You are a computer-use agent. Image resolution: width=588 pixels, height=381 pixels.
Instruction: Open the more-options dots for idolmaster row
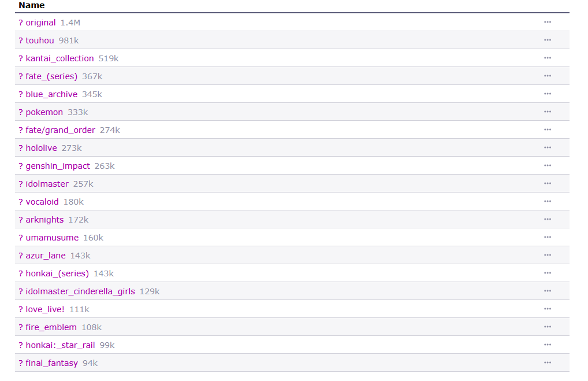tap(547, 183)
